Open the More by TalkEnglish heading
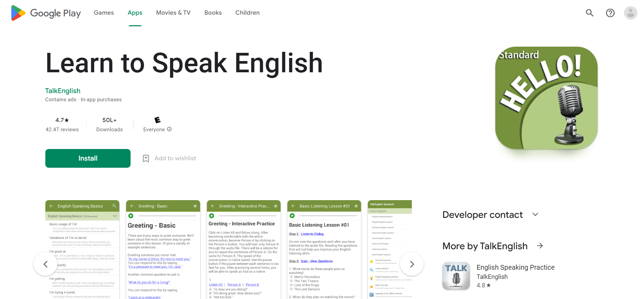 pos(485,246)
